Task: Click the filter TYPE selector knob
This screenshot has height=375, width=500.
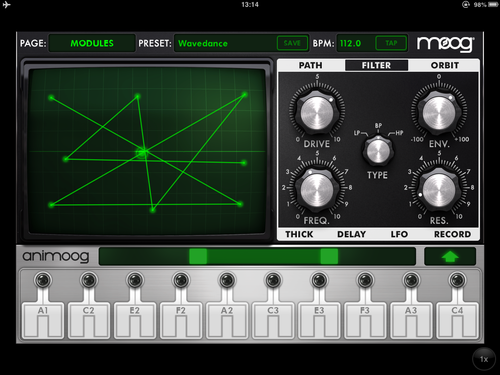Action: [x=378, y=151]
